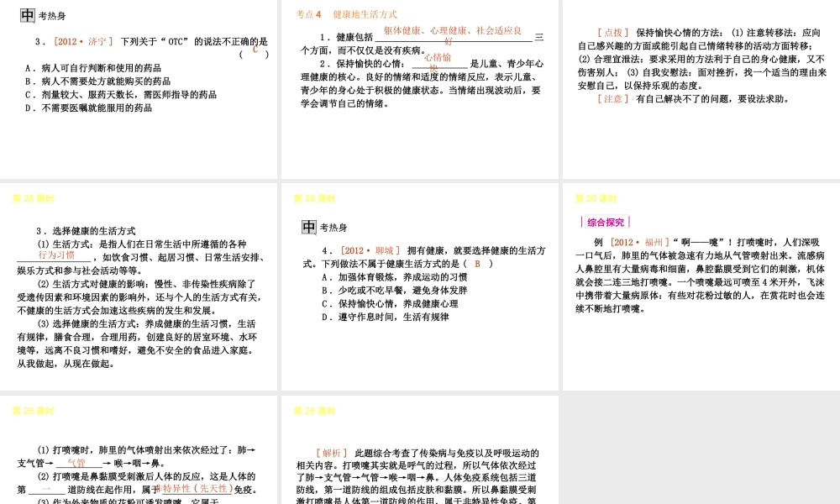
Task: Open the slide titled 考点4 健康地生活方式
Action: (419, 89)
